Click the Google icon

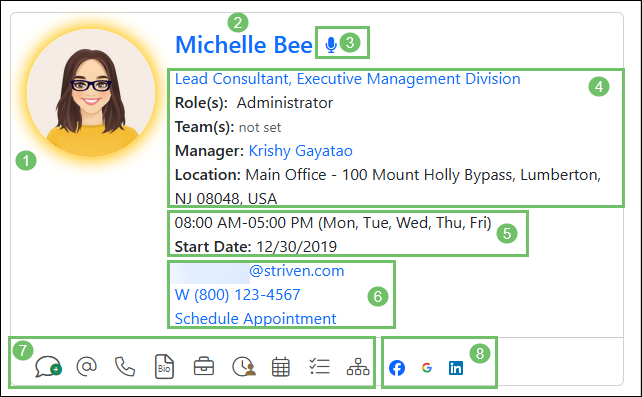click(427, 368)
